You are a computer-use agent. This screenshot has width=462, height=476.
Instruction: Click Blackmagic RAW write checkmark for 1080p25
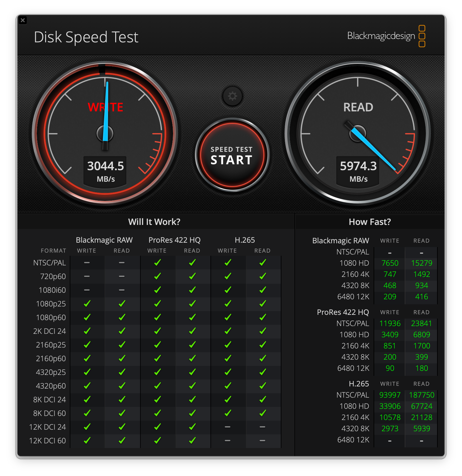click(87, 303)
